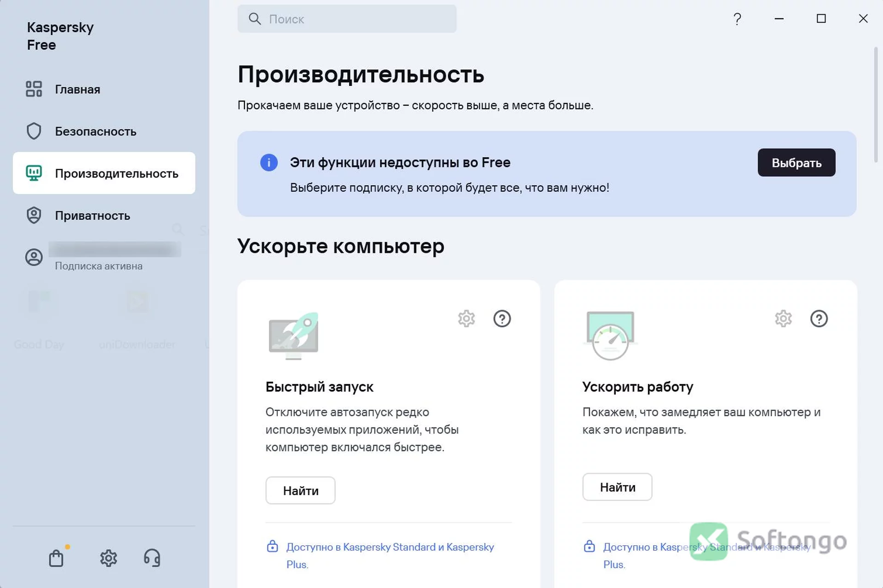Minimize the Kaspersky window
Viewport: 883px width, 588px height.
click(x=779, y=18)
